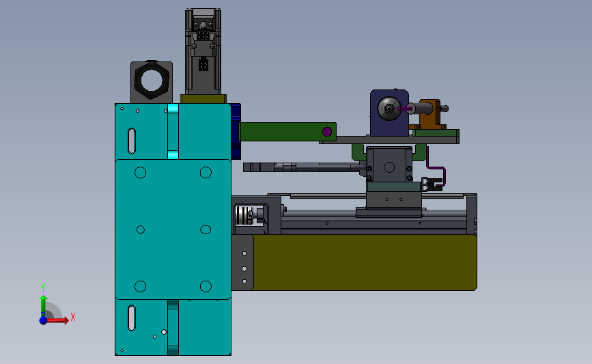Select the dark green horizontal arm

[x=287, y=132]
